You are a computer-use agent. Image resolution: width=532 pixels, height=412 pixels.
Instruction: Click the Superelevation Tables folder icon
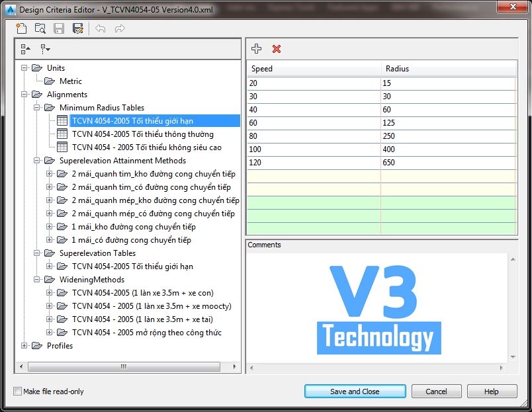(x=50, y=253)
